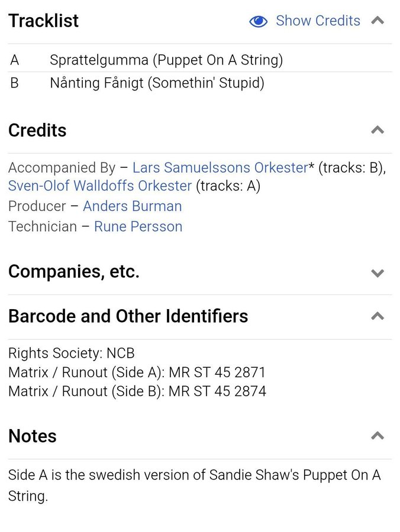This screenshot has width=400, height=532.
Task: Select track A Sprattelgumma title
Action: point(166,60)
